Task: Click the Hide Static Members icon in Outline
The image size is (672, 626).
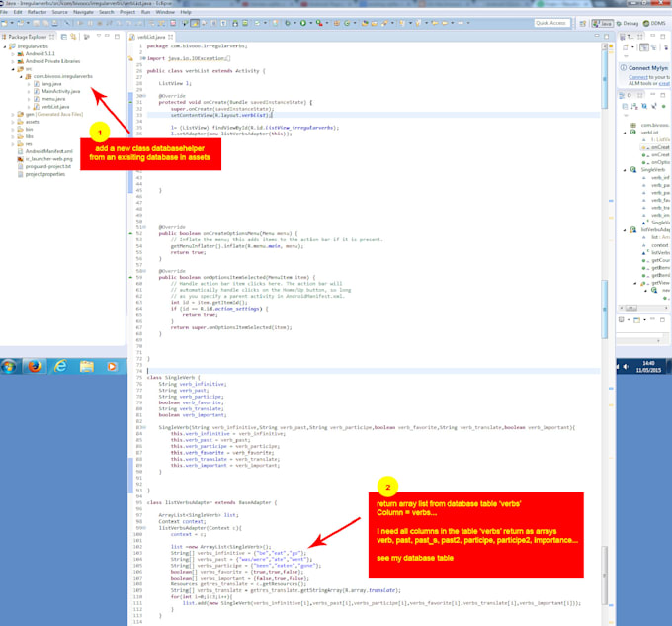Action: [x=654, y=106]
